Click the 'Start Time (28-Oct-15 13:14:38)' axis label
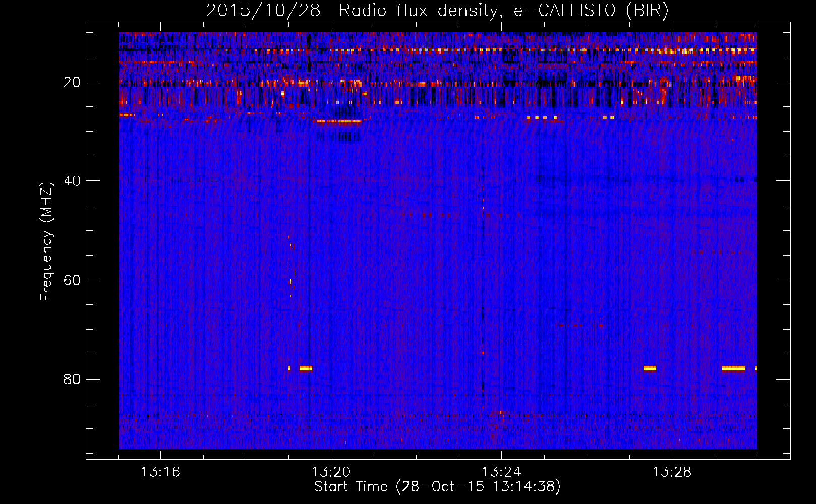The image size is (816, 504). (437, 487)
